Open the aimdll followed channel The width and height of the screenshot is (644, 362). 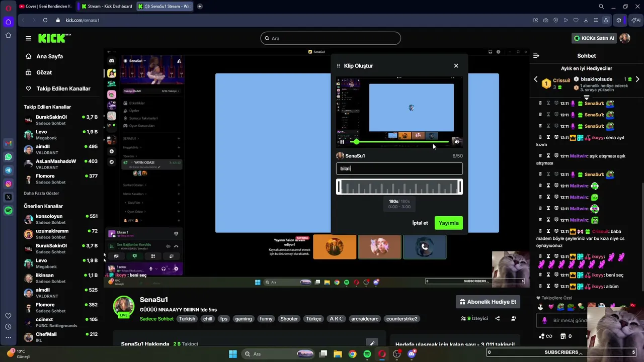60,149
